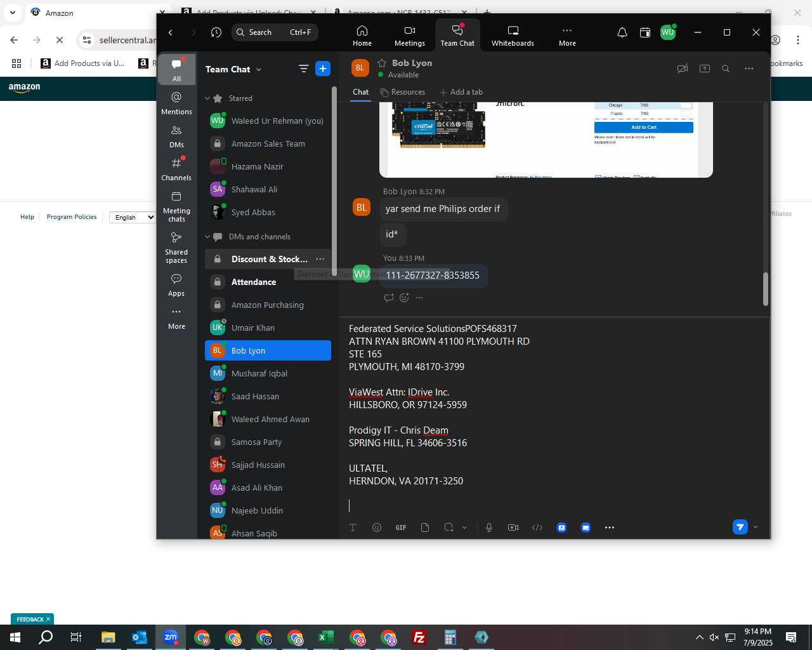
Task: Attach a file in composer
Action: tap(425, 527)
